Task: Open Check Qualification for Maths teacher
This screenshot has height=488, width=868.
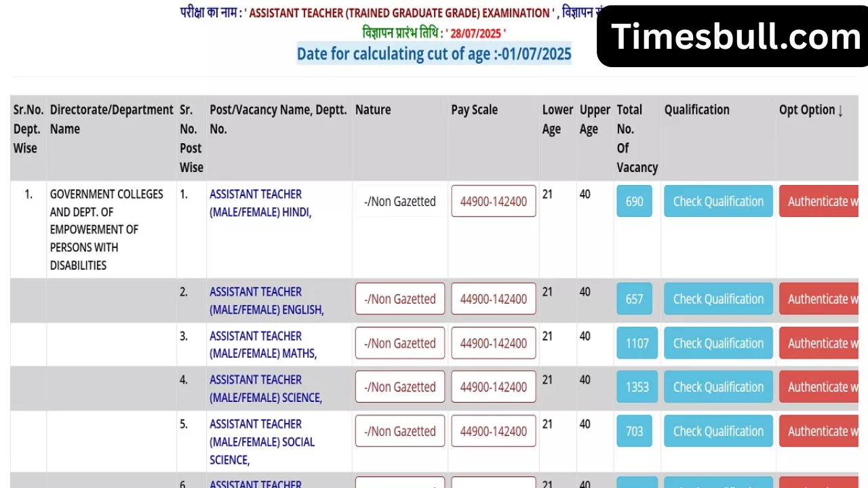Action: (718, 343)
